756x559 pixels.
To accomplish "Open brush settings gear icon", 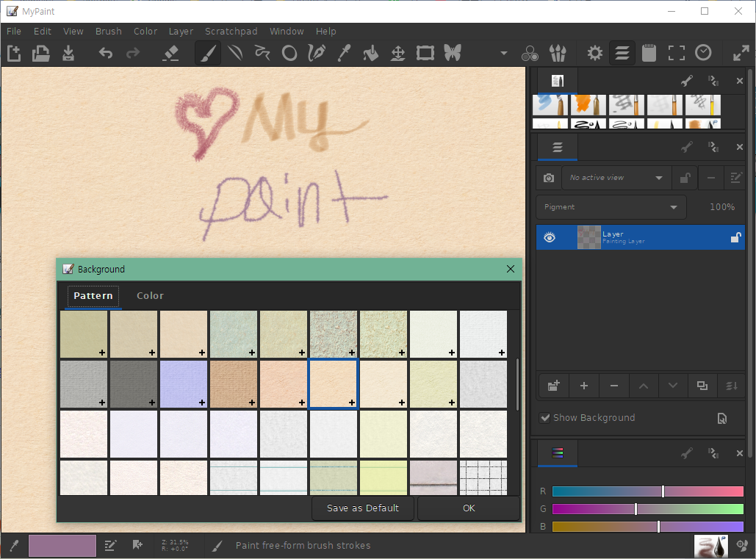I will [x=595, y=53].
